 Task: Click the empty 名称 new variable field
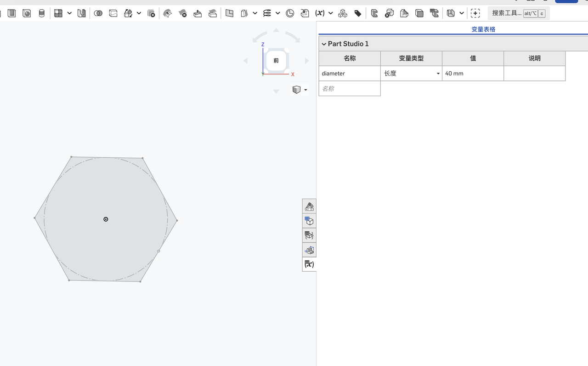[x=350, y=88]
